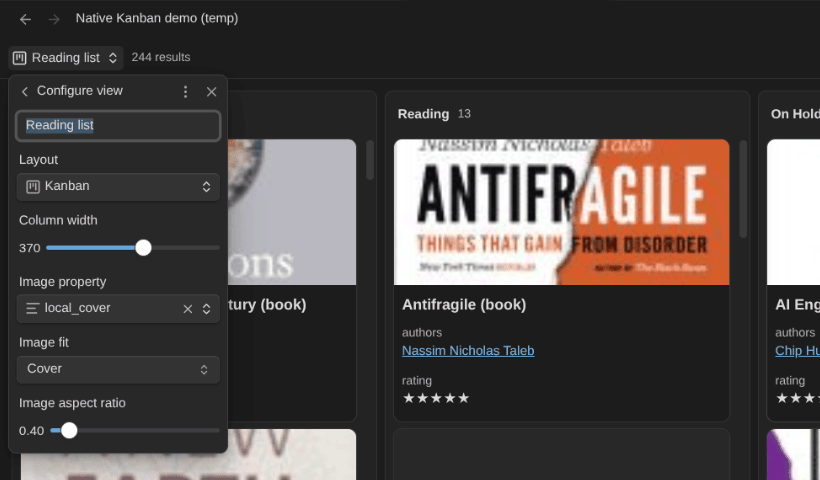Click the Reading column scrollbar
This screenshot has width=820, height=480.
743,189
